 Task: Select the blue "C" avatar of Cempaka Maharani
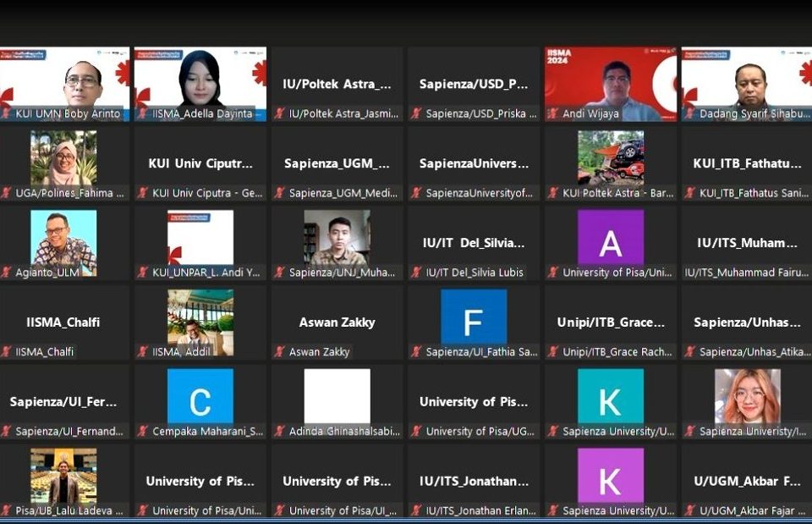click(x=200, y=396)
